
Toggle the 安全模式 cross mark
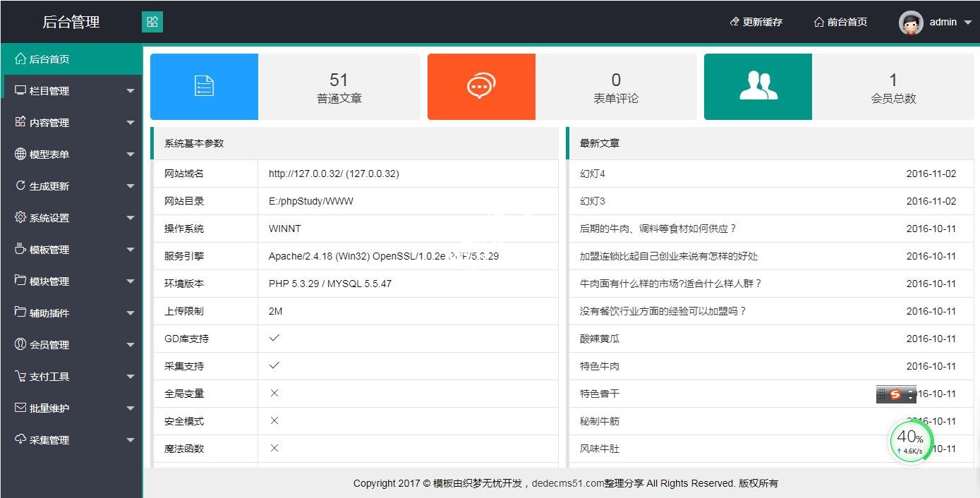coord(274,421)
